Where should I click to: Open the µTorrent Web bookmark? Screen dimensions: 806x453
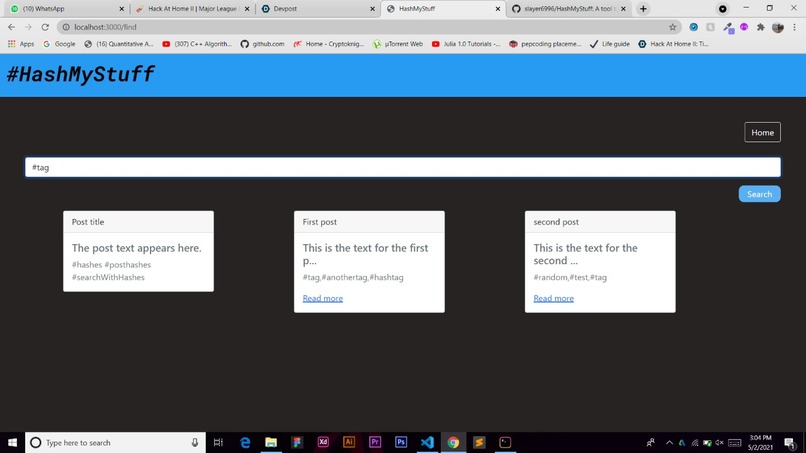click(x=398, y=44)
